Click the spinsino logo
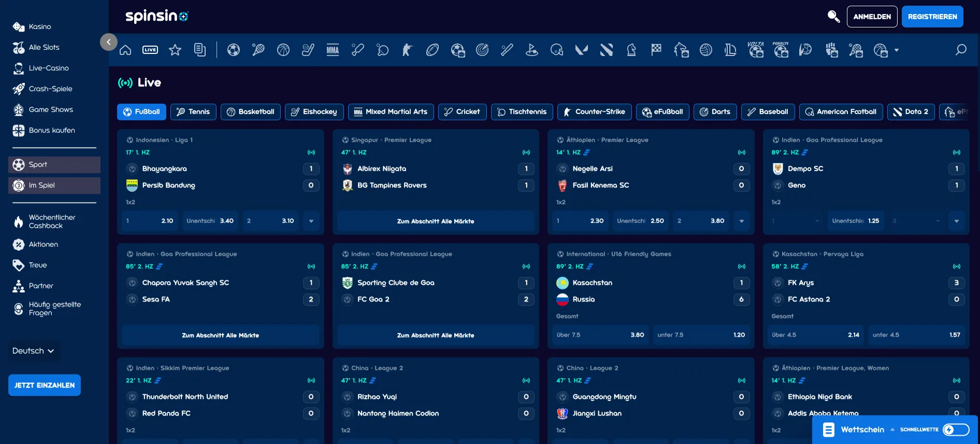The height and width of the screenshot is (444, 980). click(x=157, y=17)
